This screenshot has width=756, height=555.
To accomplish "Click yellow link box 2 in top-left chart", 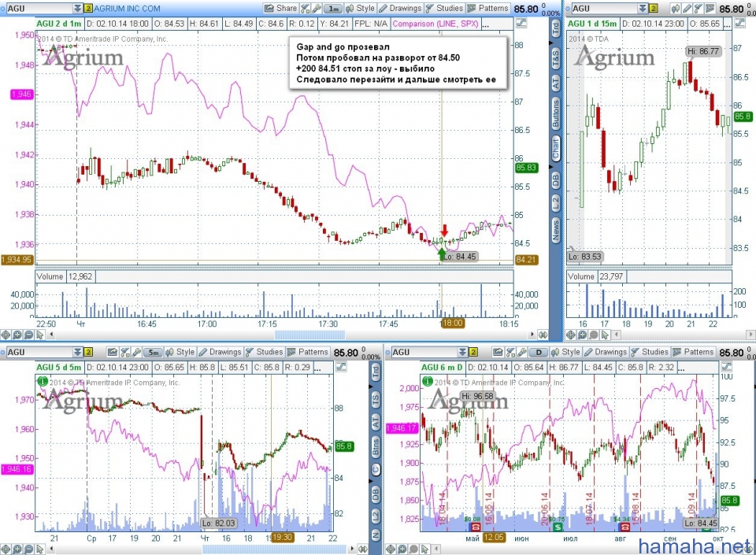I will [x=88, y=9].
